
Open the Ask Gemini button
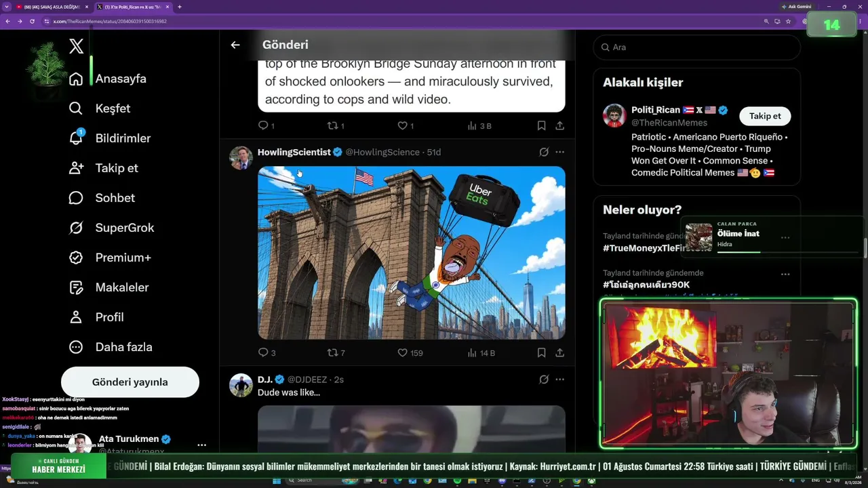pos(797,7)
